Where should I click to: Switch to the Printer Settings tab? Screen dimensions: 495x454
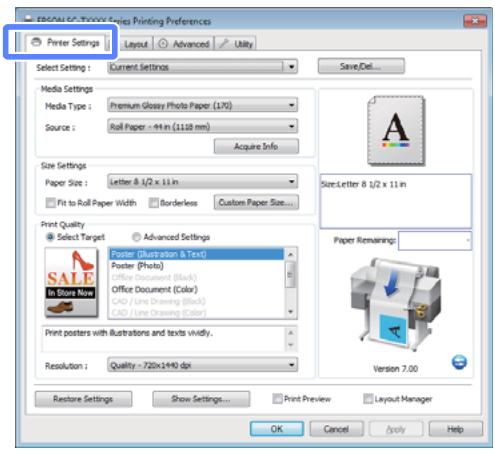click(66, 43)
